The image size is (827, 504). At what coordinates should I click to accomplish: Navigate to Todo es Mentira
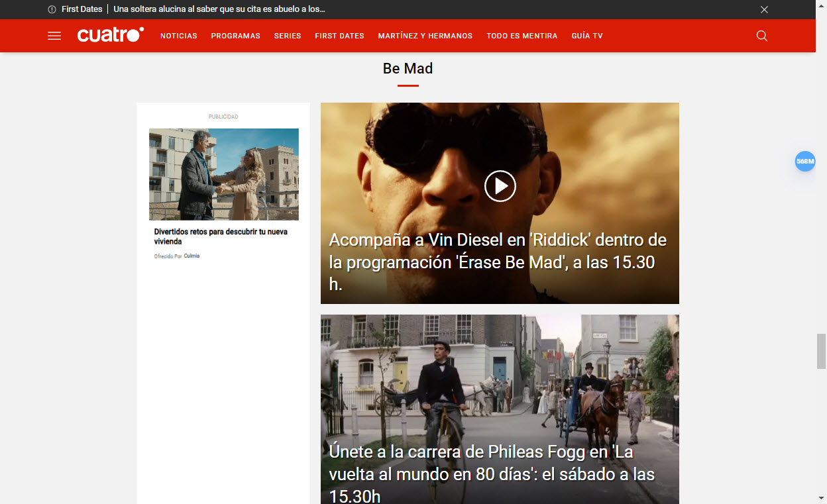(x=522, y=36)
